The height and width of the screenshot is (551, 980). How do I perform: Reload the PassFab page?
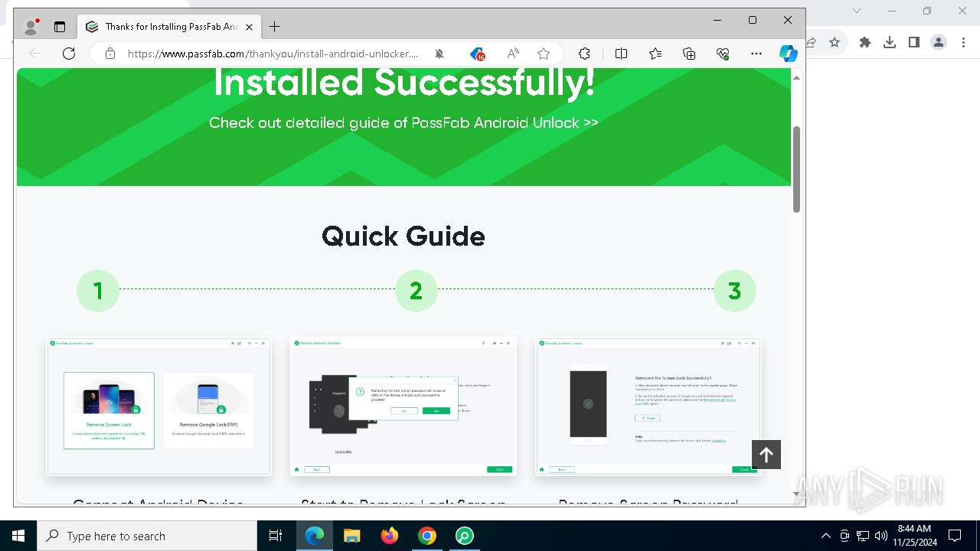point(69,54)
